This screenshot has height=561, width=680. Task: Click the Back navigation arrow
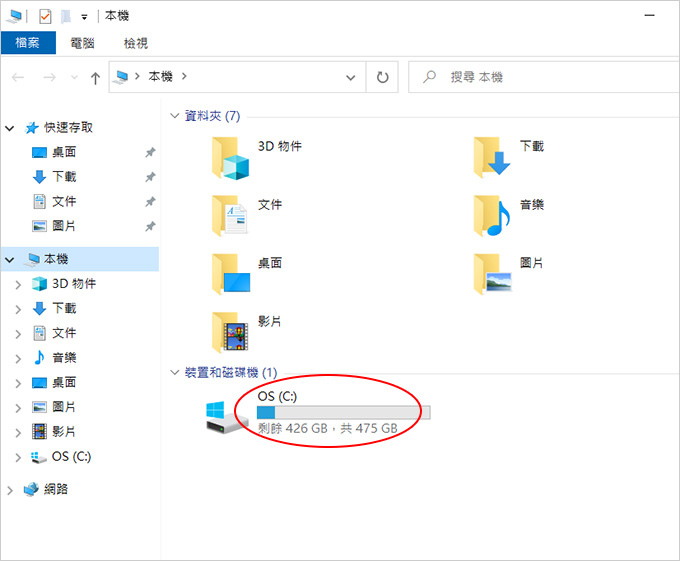click(18, 78)
